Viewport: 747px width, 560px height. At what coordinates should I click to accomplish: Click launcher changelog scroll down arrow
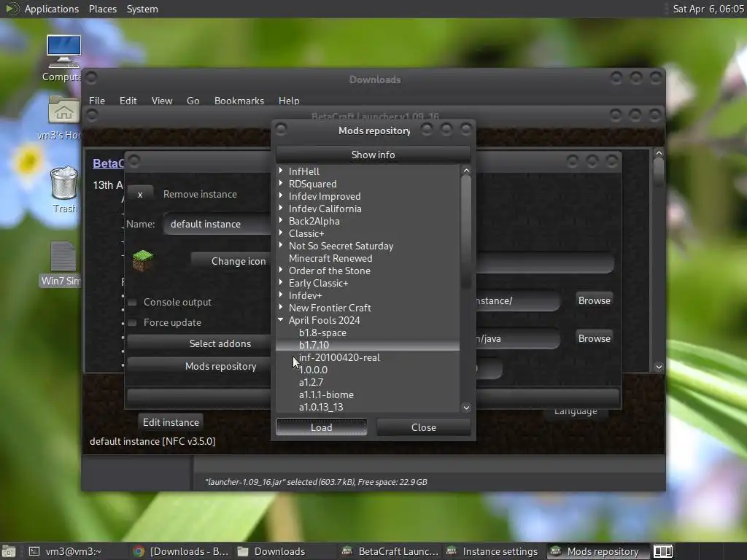659,367
